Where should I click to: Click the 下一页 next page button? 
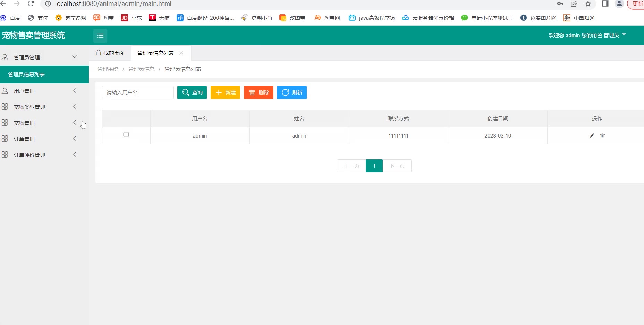397,166
